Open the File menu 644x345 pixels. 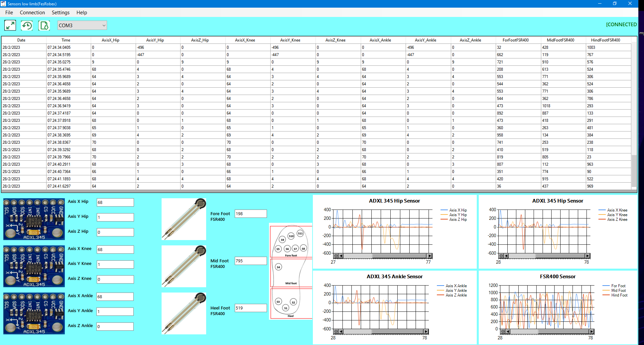[9, 13]
